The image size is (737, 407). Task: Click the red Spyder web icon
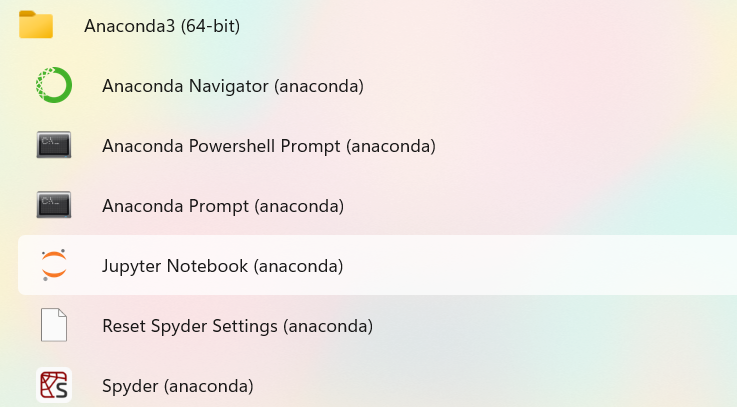54,385
